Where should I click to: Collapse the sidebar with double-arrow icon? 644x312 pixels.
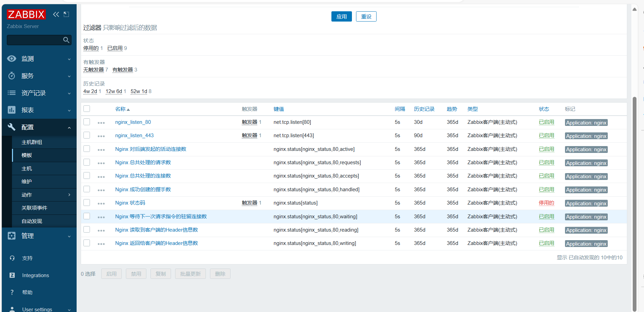click(x=56, y=14)
